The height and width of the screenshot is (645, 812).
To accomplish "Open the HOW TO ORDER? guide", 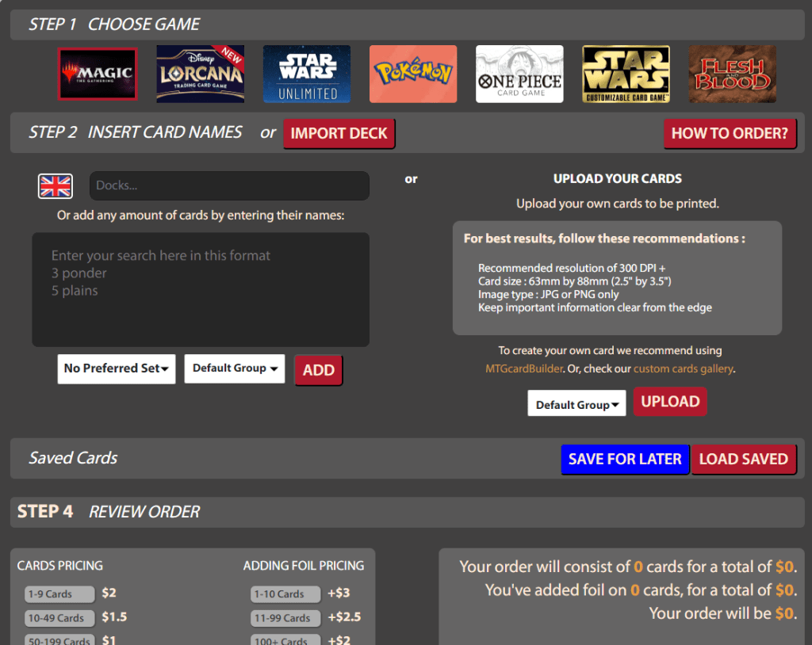I will [730, 134].
